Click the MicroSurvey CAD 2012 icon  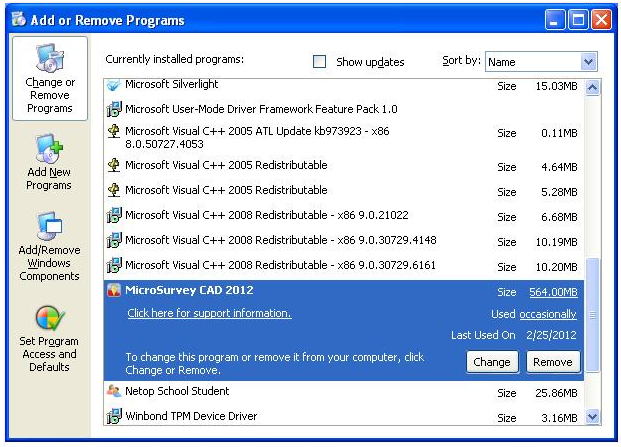[x=114, y=291]
